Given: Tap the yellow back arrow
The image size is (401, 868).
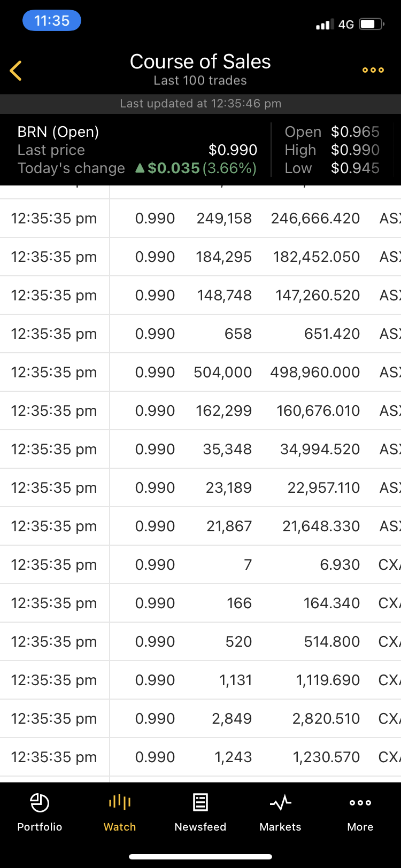Looking at the screenshot, I should point(16,71).
